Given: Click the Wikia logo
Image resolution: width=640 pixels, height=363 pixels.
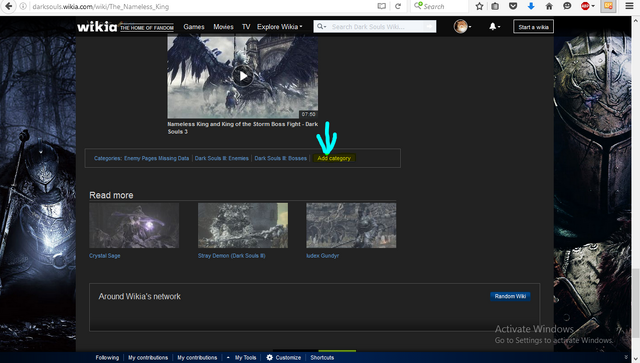Looking at the screenshot, I should 97,27.
